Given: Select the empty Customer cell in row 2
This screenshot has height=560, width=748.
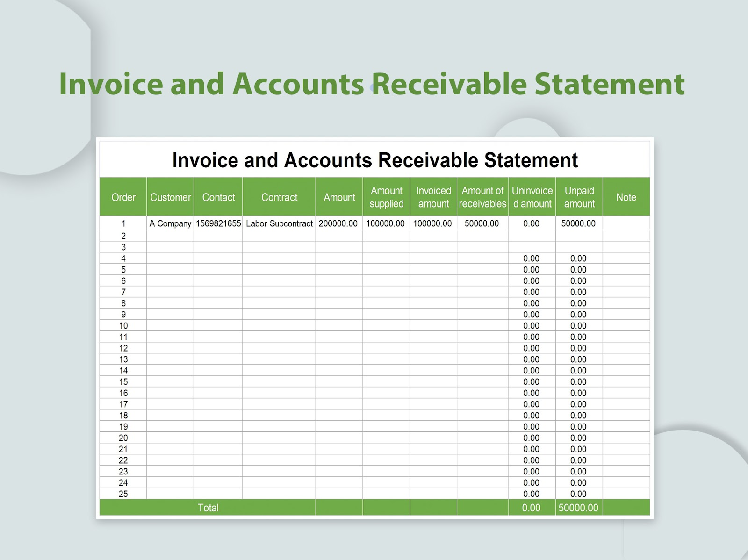Looking at the screenshot, I should tap(169, 235).
